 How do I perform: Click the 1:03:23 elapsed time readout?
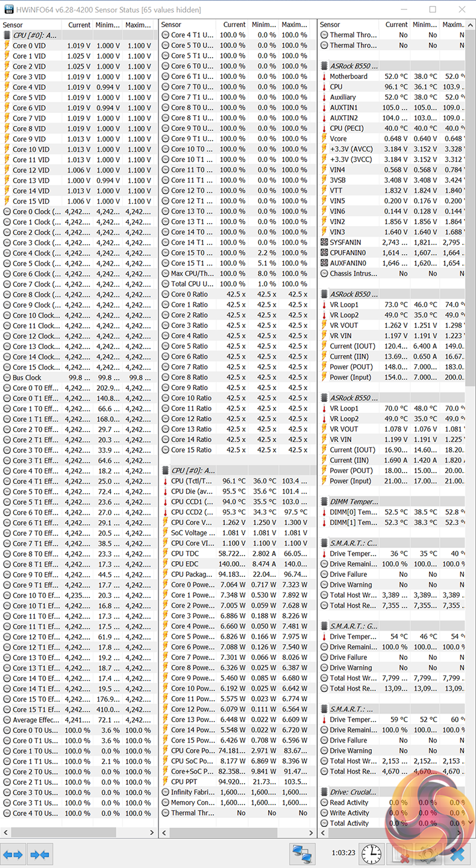[x=343, y=854]
